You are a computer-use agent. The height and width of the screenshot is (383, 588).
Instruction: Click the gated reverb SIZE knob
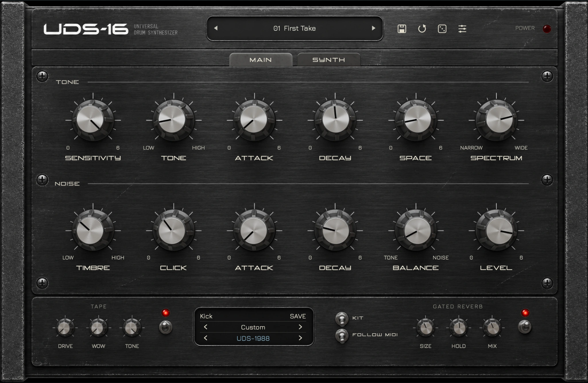click(425, 328)
